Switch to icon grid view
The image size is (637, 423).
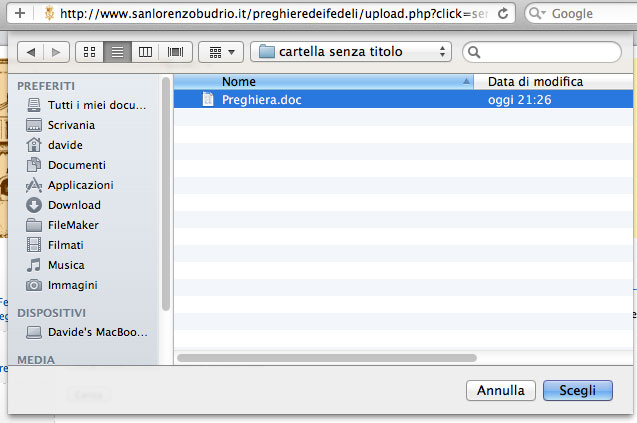[x=89, y=52]
